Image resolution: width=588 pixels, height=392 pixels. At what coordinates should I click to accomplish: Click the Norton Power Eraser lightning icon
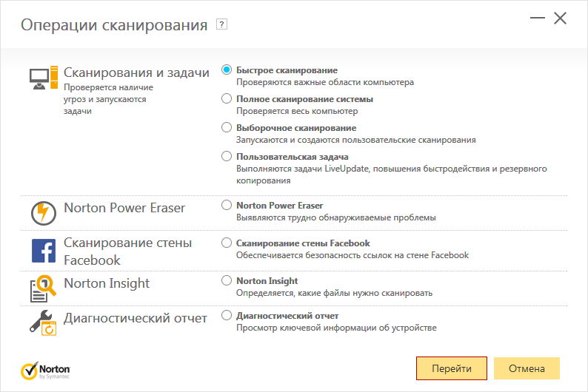pyautogui.click(x=44, y=213)
